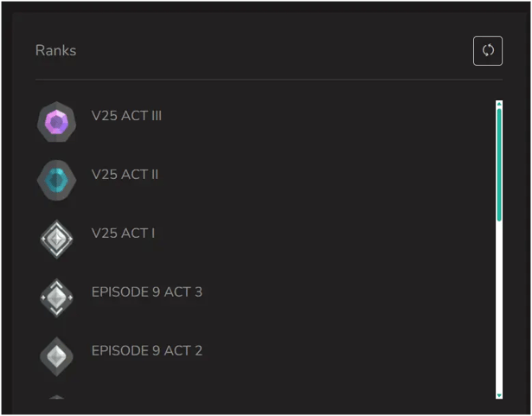Click the EPISODE 9 ACT 3 rank badge
532x416 pixels.
tap(57, 298)
